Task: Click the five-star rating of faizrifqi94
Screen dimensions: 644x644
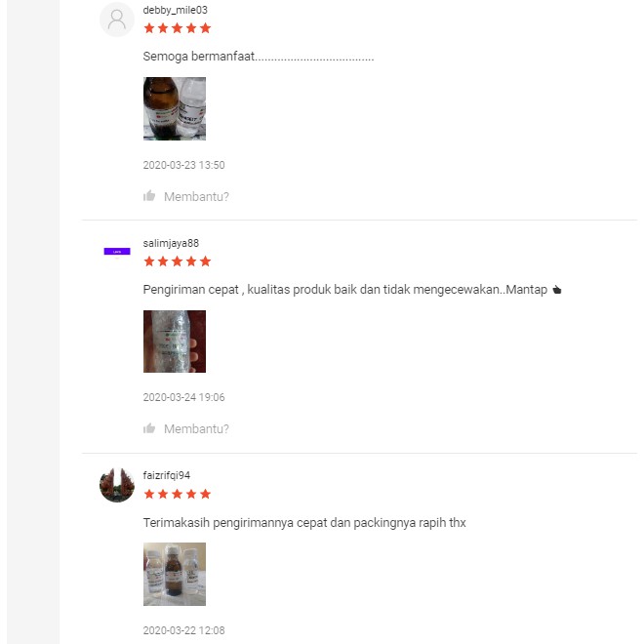Action: [x=177, y=494]
